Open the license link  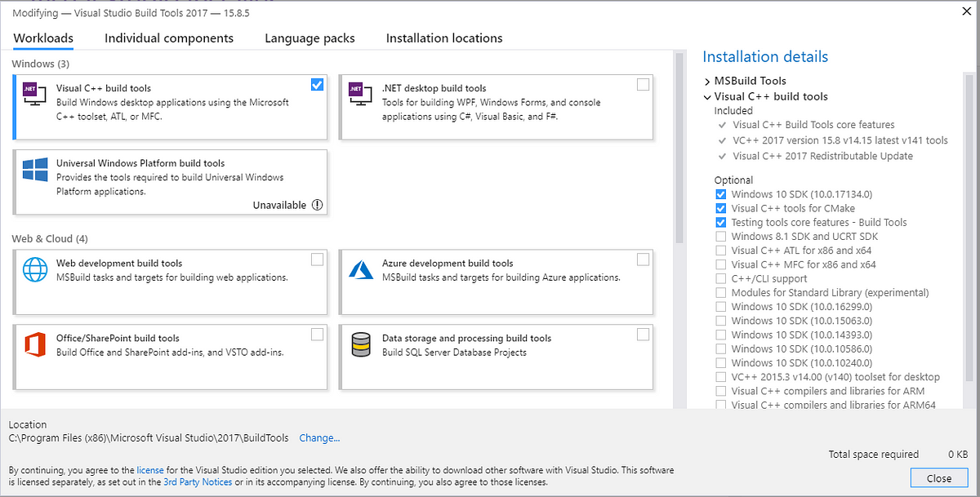tap(150, 471)
